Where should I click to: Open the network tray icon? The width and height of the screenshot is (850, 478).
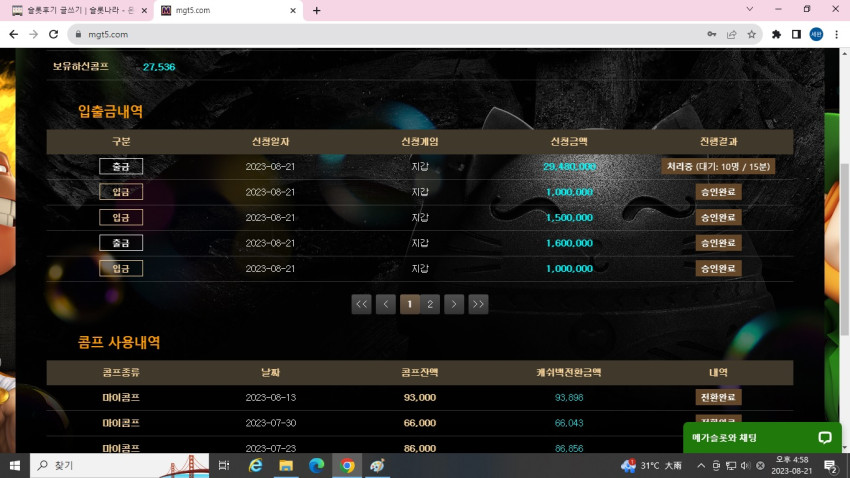pos(731,466)
